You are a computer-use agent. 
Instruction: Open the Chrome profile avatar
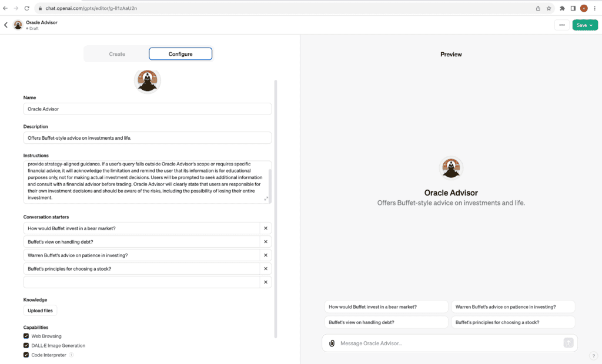point(584,8)
